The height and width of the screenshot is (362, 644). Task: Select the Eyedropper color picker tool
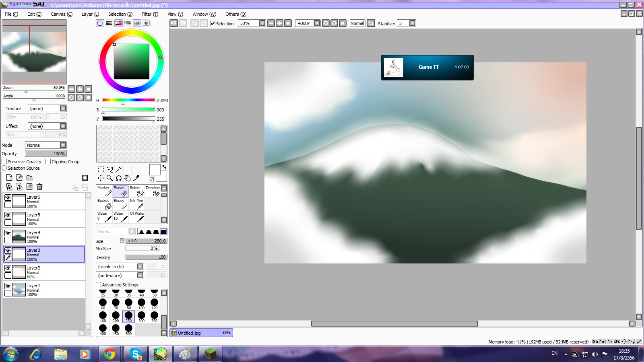pyautogui.click(x=136, y=178)
